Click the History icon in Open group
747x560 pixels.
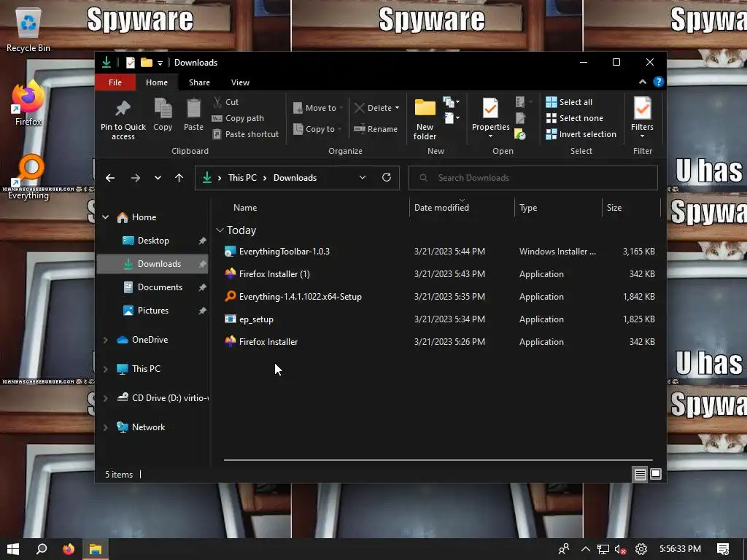tap(520, 134)
